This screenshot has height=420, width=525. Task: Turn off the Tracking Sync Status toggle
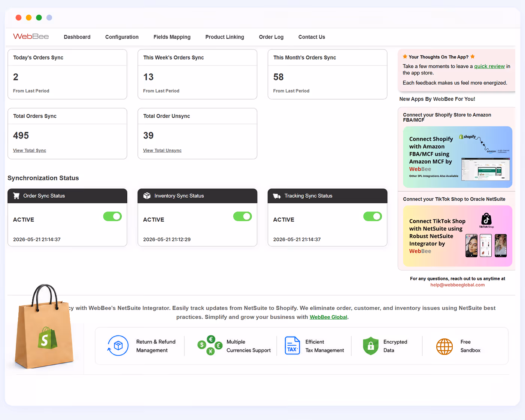373,216
